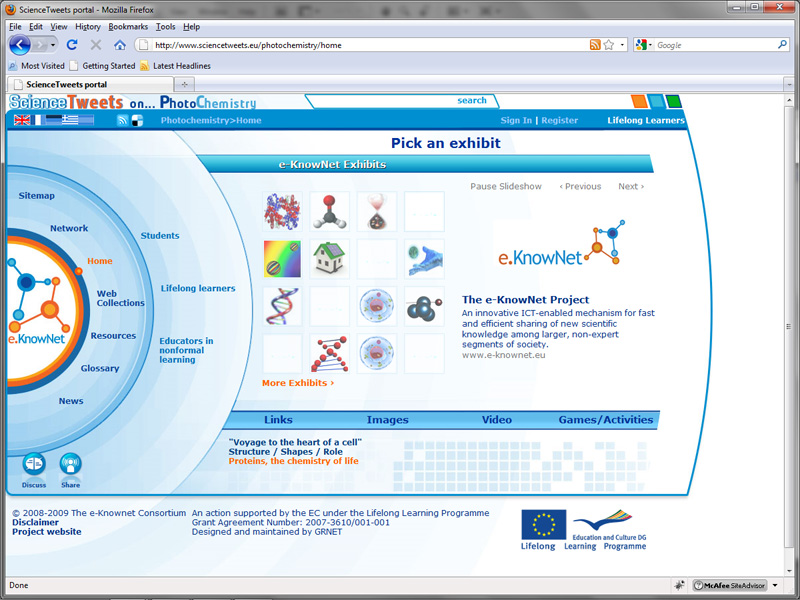Image resolution: width=800 pixels, height=600 pixels.
Task: Open Web Collections in the circular menu
Action: tap(120, 298)
